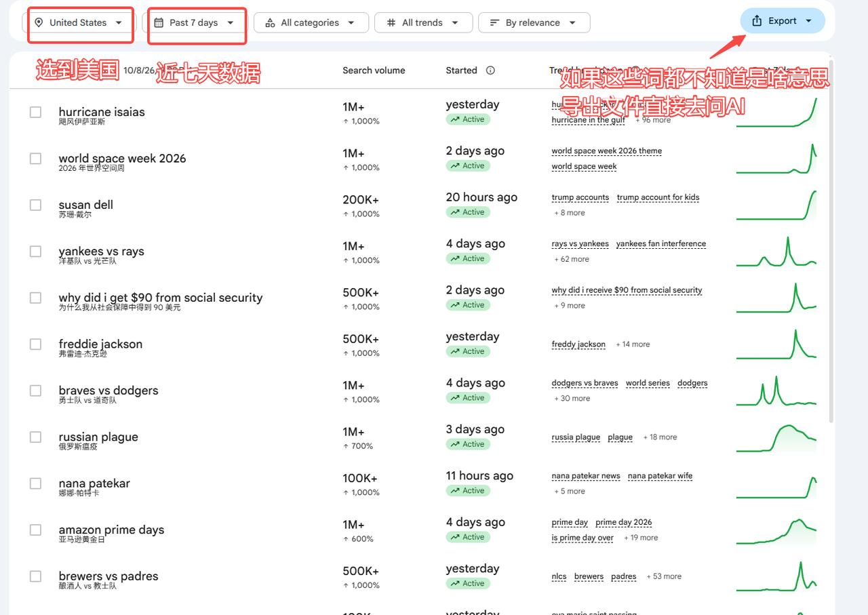Viewport: 868px width, 615px height.
Task: Open the United States location dropdown
Action: [79, 22]
